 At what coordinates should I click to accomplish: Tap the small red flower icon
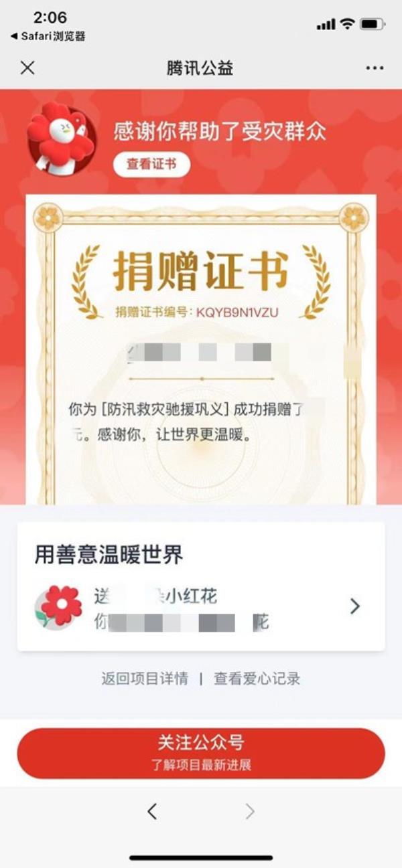59,606
